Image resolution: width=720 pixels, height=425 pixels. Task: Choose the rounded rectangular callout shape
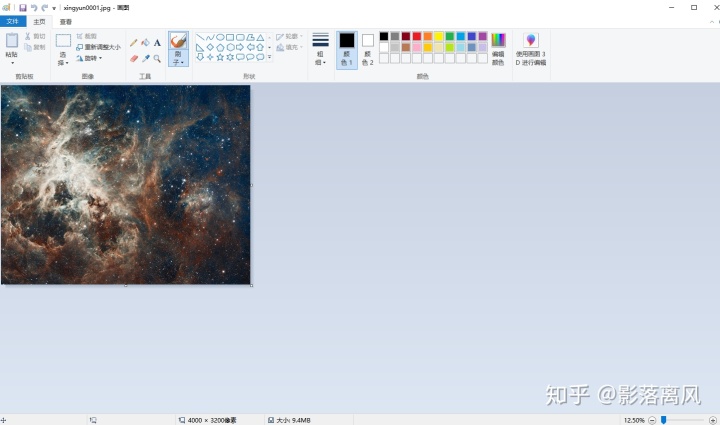click(x=240, y=57)
